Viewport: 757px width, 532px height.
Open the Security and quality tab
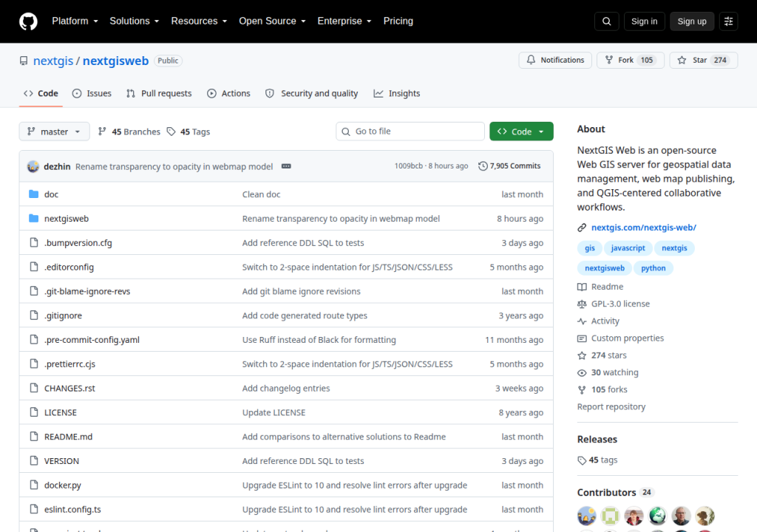coord(312,94)
